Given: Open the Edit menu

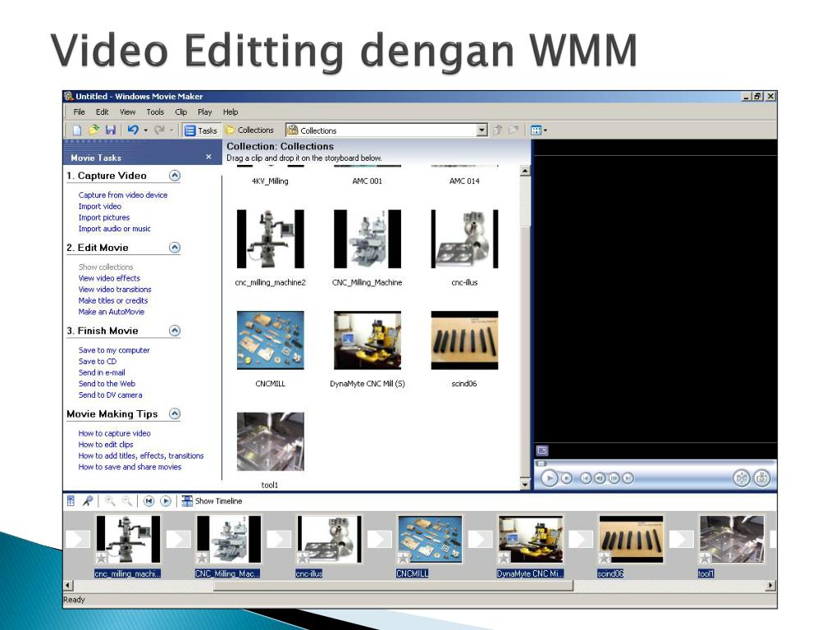Looking at the screenshot, I should [103, 112].
